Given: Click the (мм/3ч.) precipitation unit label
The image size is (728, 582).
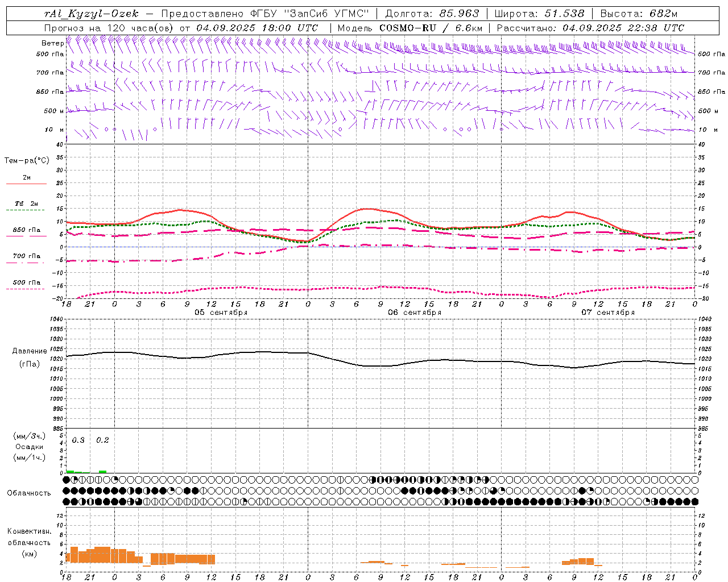Looking at the screenshot, I should tap(30, 436).
